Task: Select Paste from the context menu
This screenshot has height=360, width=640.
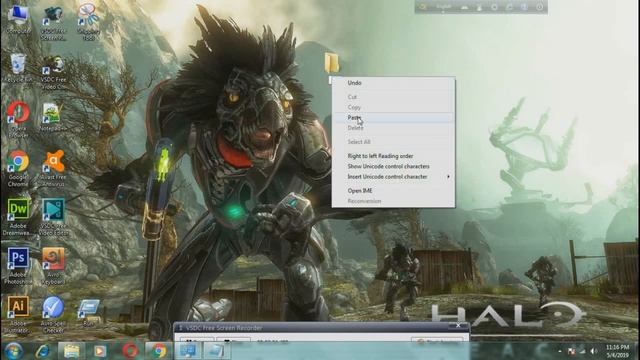Action: 393,118
